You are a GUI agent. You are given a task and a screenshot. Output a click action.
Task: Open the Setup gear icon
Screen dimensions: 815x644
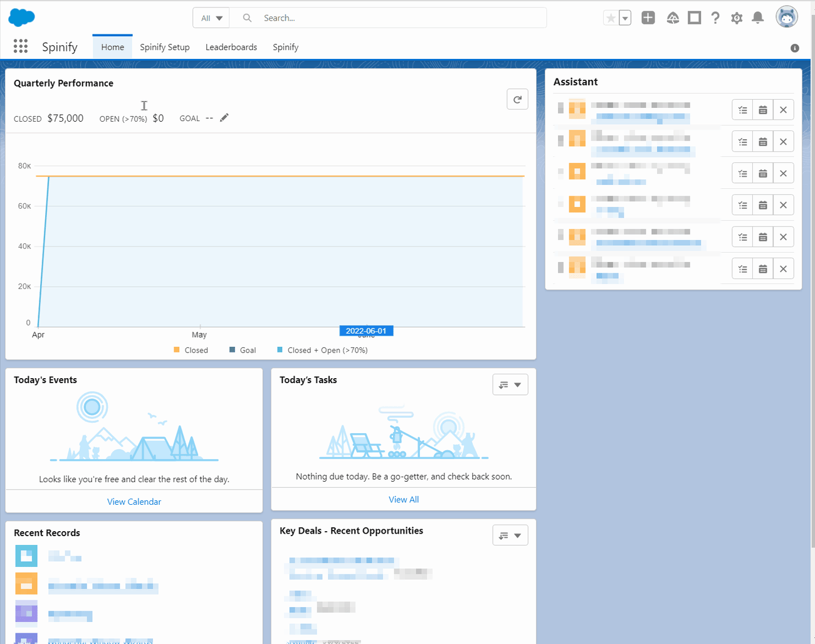click(x=737, y=18)
